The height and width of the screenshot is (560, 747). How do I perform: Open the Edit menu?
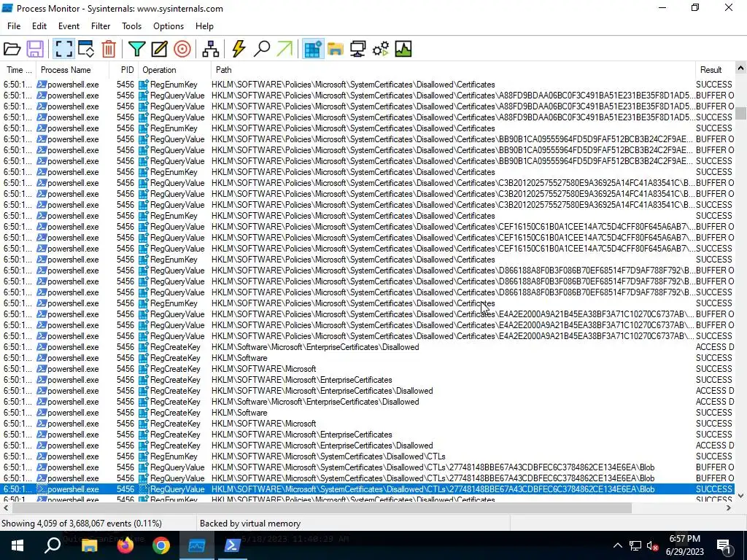pos(39,26)
